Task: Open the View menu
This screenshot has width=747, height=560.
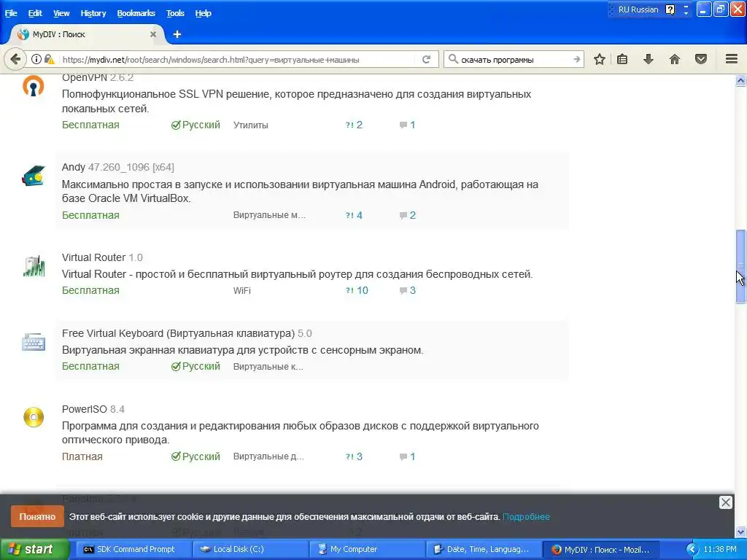Action: pyautogui.click(x=61, y=13)
